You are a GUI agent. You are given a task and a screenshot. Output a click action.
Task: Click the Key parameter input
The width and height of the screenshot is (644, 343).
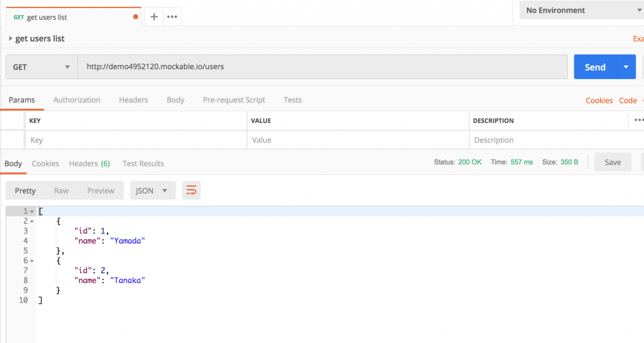tap(136, 140)
